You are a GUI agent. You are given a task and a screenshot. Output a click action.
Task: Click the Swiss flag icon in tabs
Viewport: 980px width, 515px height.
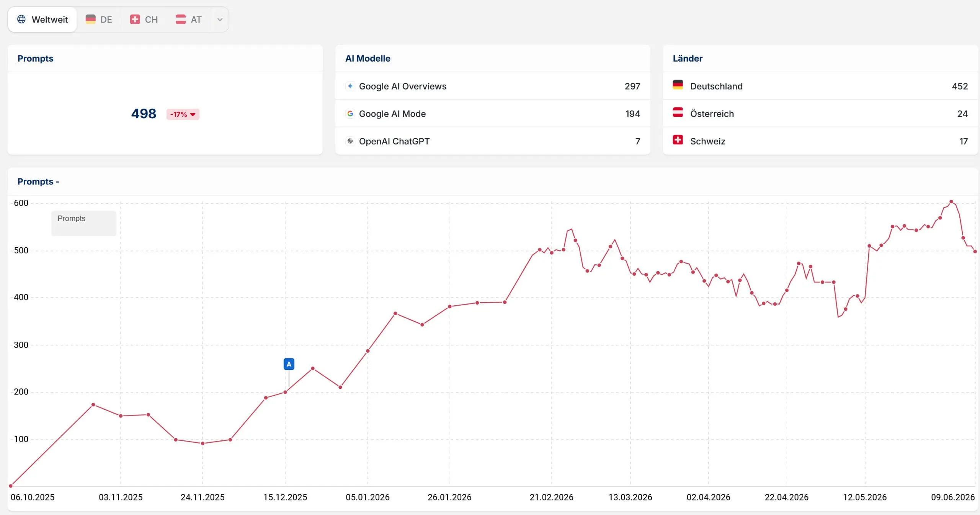[x=135, y=19]
